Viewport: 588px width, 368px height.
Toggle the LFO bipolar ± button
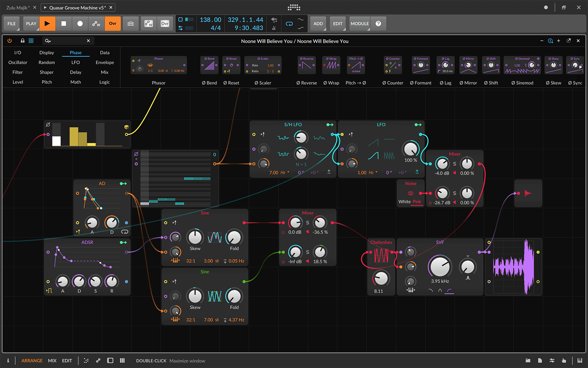coord(417,171)
